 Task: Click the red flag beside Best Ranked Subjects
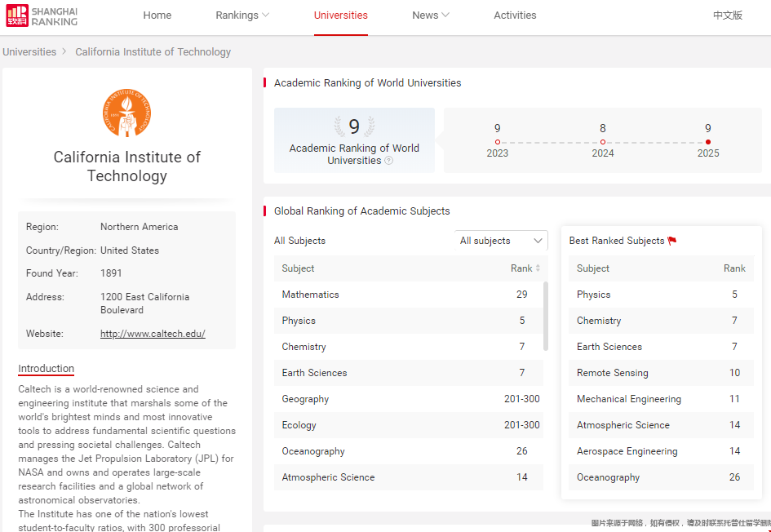click(x=672, y=241)
